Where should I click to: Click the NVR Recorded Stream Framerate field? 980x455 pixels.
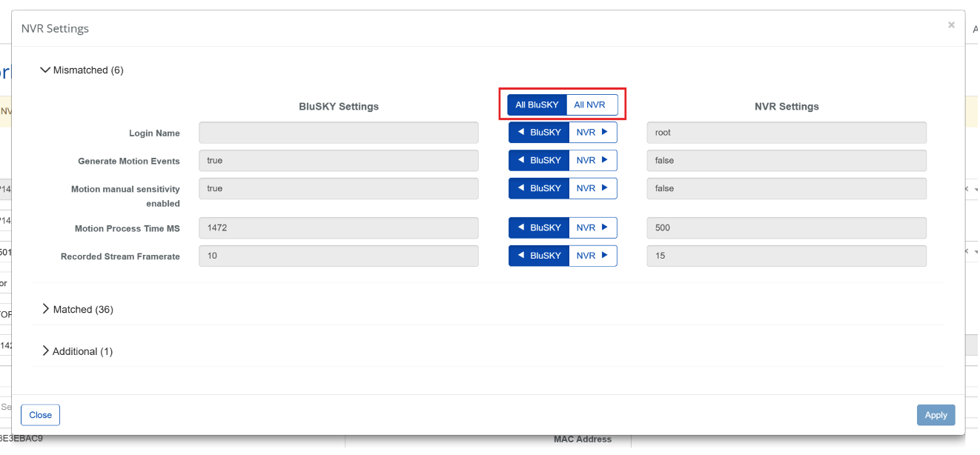click(x=786, y=256)
